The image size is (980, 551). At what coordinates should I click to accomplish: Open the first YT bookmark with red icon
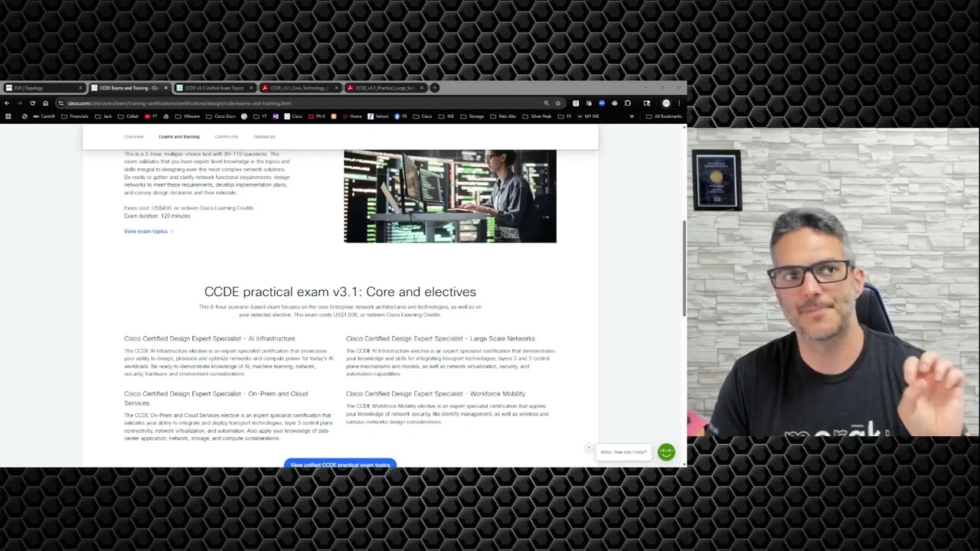[151, 116]
